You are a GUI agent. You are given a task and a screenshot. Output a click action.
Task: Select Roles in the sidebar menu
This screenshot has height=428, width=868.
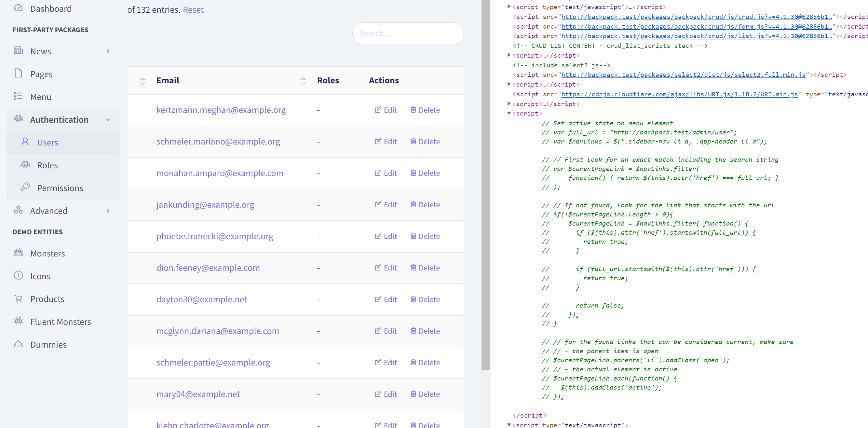(47, 165)
